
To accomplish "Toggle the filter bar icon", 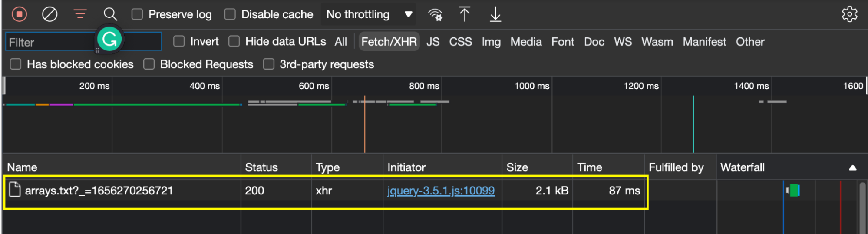I will pos(80,14).
